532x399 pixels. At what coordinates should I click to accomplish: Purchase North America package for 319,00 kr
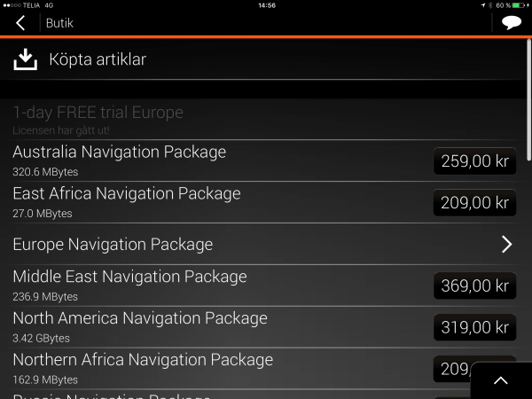[x=474, y=327]
